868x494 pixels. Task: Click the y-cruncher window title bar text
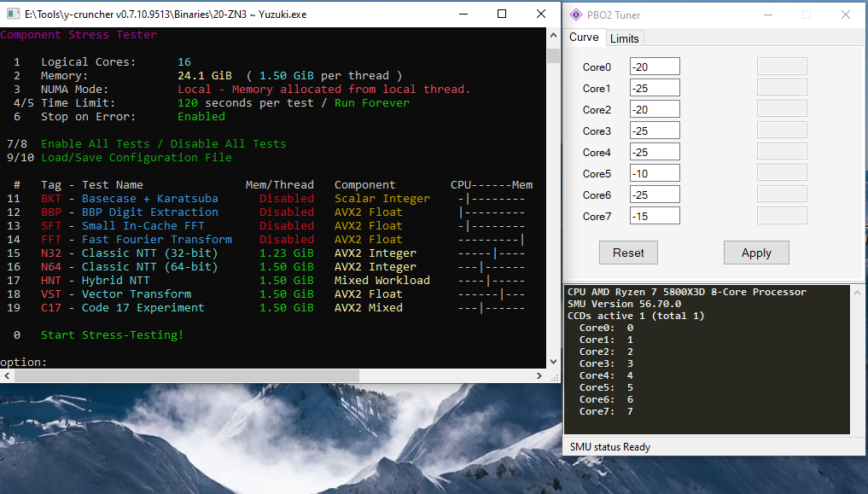coord(166,15)
